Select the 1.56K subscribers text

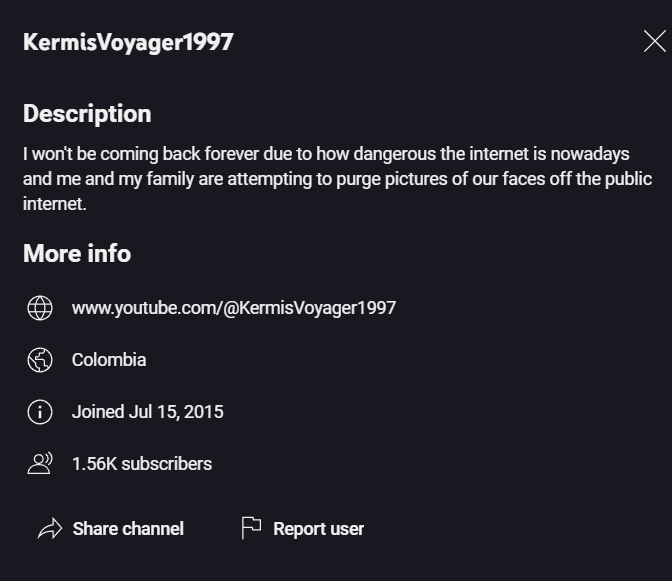tap(142, 464)
